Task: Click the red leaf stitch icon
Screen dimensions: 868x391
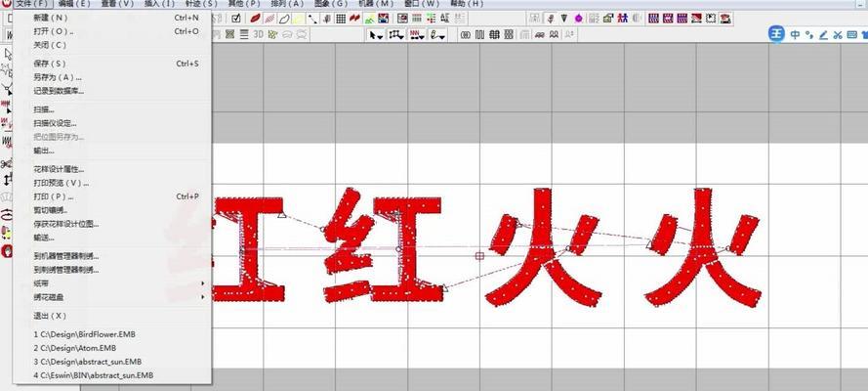Action: (x=255, y=18)
